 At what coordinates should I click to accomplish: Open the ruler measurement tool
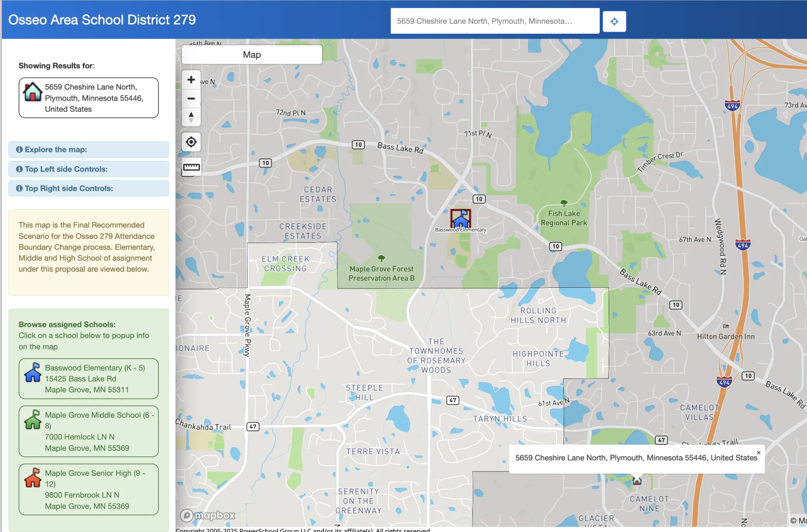coord(191,167)
